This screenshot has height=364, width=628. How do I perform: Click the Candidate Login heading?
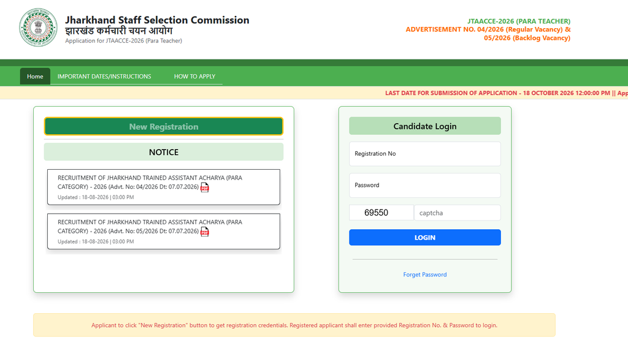point(425,126)
